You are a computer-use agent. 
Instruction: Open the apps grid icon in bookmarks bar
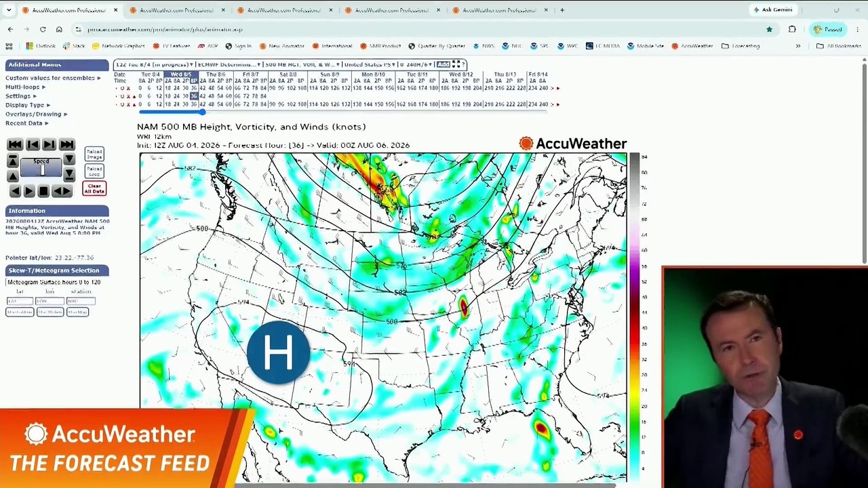point(9,46)
